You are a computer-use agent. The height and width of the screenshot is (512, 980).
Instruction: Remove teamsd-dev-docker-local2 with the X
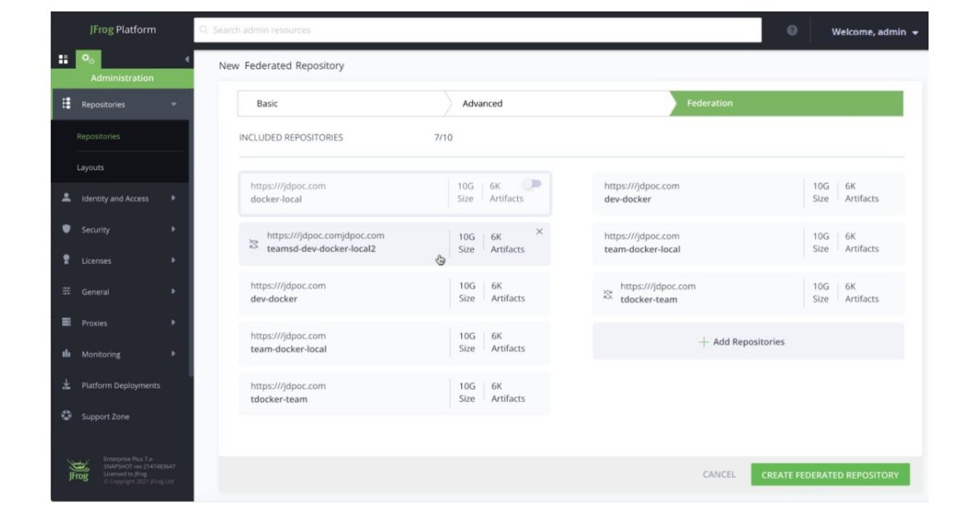[539, 232]
